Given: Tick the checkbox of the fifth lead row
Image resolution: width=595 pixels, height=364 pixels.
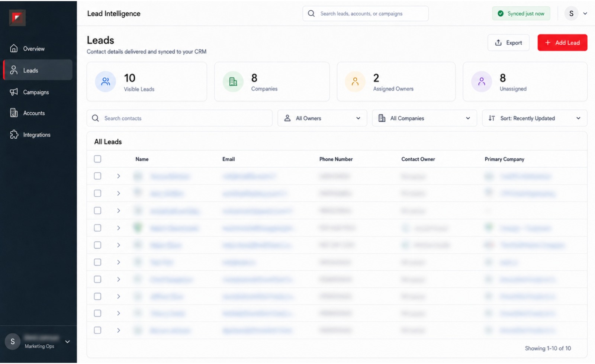Looking at the screenshot, I should click(97, 245).
